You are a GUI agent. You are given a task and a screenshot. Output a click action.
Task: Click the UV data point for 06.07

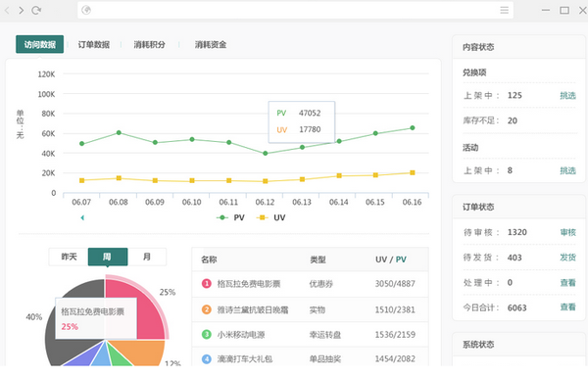(x=81, y=180)
